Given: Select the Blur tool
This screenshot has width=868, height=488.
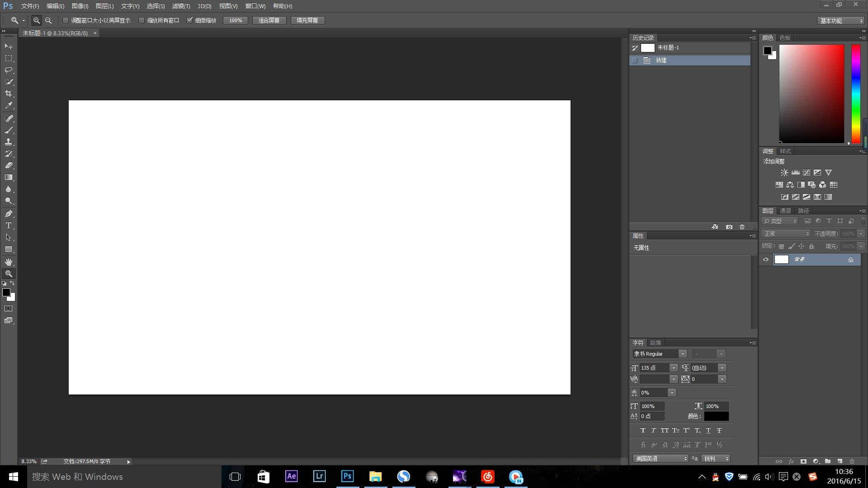Looking at the screenshot, I should tap(9, 189).
